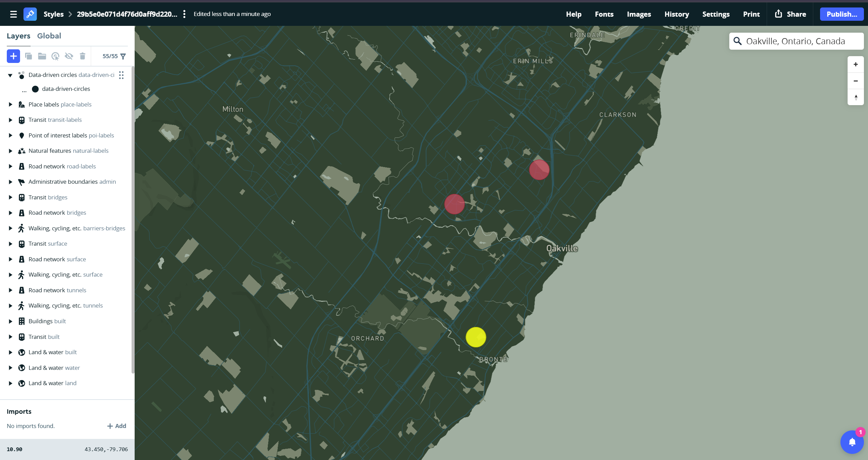868x460 pixels.
Task: Collapse the Data-driven circles group
Action: tap(10, 75)
